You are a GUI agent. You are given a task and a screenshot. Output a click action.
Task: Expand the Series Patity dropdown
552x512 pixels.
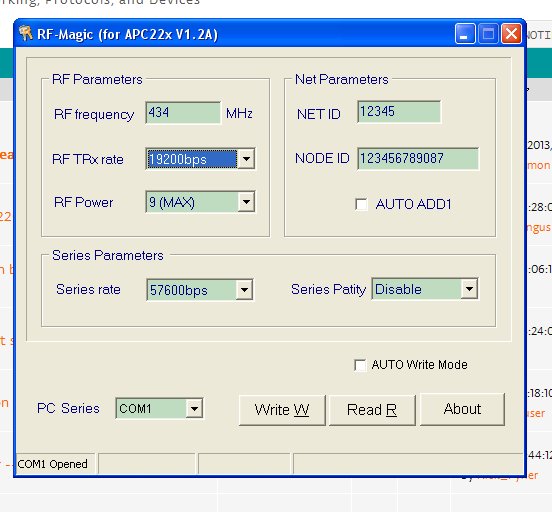coord(469,289)
